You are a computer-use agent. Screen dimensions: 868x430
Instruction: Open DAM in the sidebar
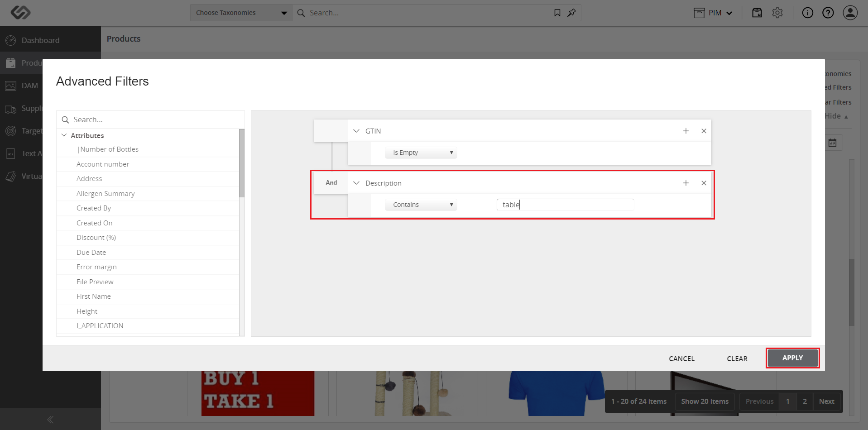coord(29,86)
